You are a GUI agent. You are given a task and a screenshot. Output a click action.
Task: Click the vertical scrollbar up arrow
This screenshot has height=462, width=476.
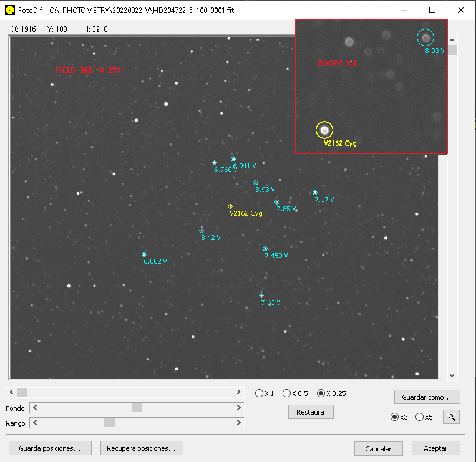coord(452,40)
